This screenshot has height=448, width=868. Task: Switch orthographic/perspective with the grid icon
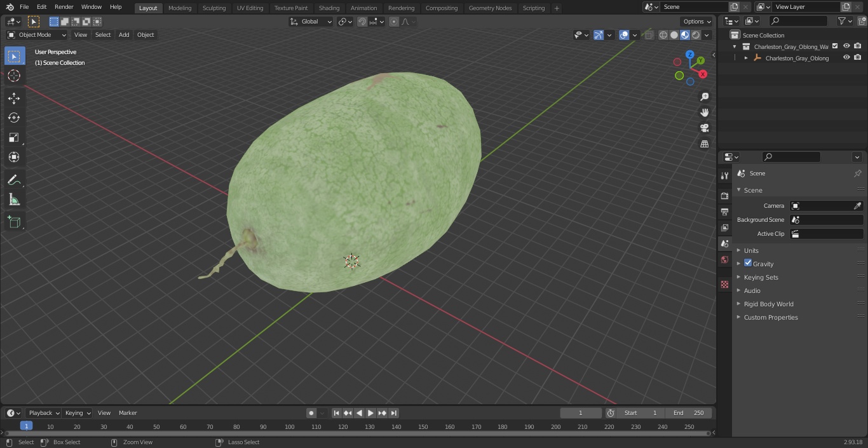tap(704, 144)
